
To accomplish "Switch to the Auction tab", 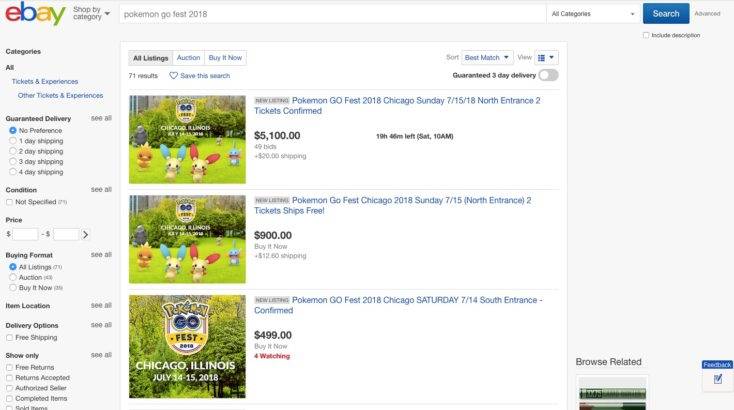I will point(188,58).
